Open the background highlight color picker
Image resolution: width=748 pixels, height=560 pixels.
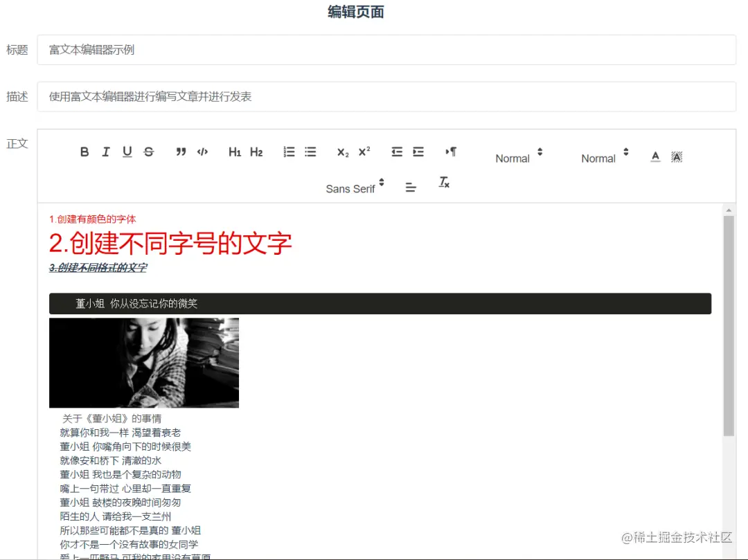(x=677, y=157)
